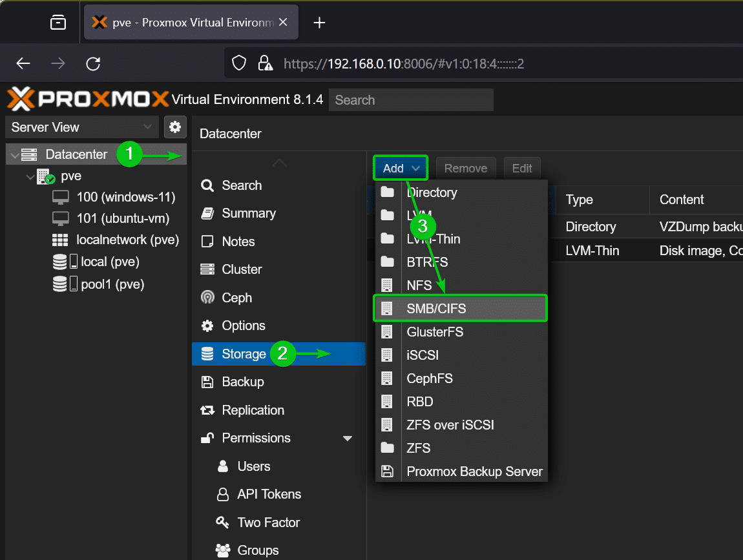The image size is (743, 560).
Task: Collapse the Permissions submenu arrow
Action: pyautogui.click(x=348, y=438)
